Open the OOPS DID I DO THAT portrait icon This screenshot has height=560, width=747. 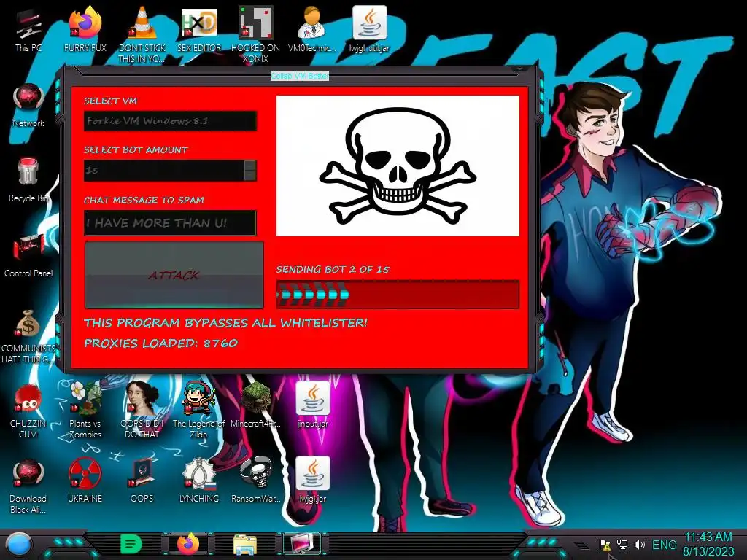click(142, 410)
